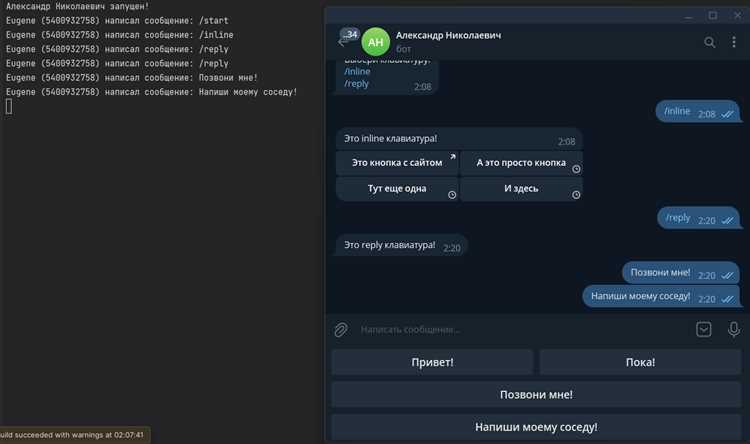Click terminal log line 'Напиши моему соседу!'
Screen dimensions: 750x444
click(x=151, y=92)
